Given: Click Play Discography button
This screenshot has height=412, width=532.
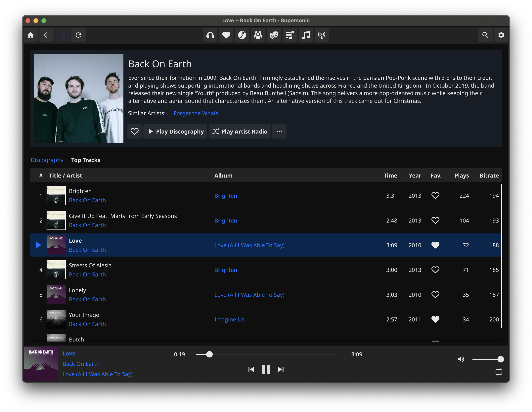Looking at the screenshot, I should 175,132.
